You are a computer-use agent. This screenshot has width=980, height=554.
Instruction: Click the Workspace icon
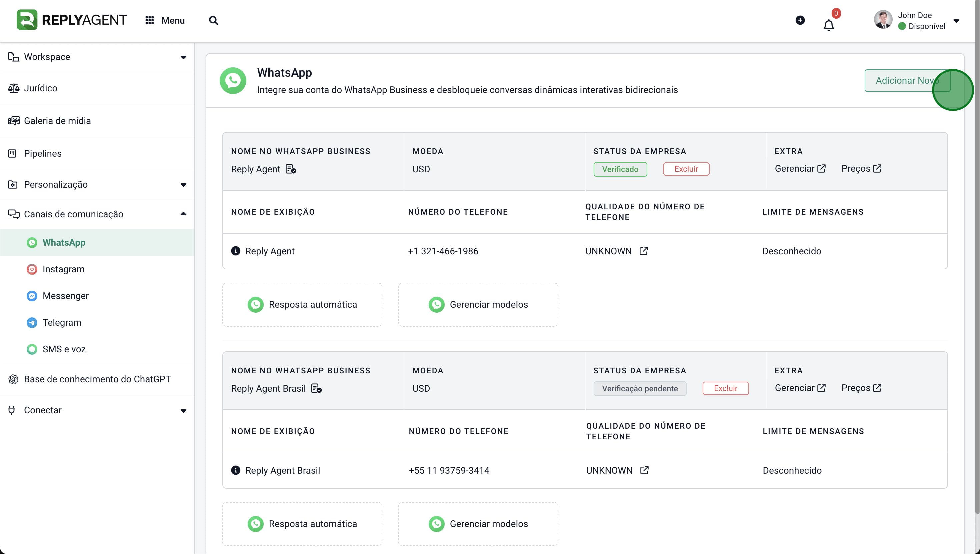coord(14,57)
